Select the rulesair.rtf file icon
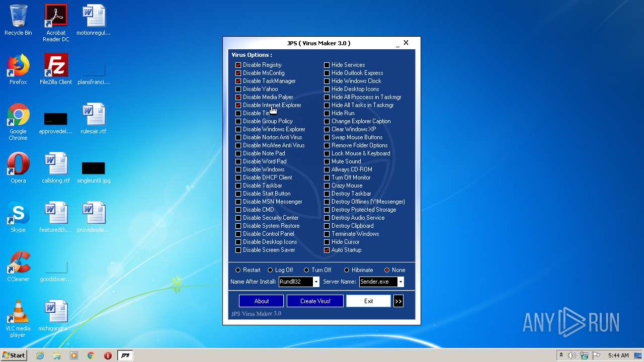 [x=94, y=119]
